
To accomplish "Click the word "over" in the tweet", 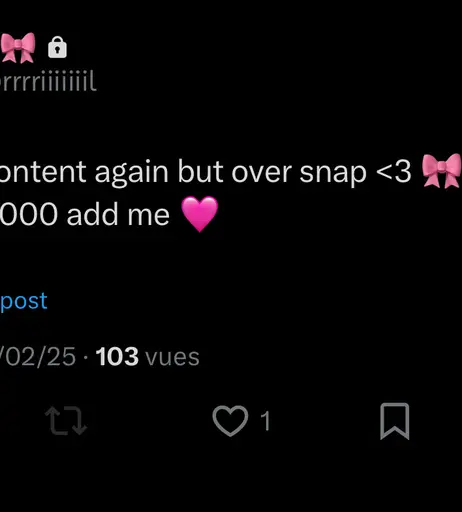I will click(262, 173).
